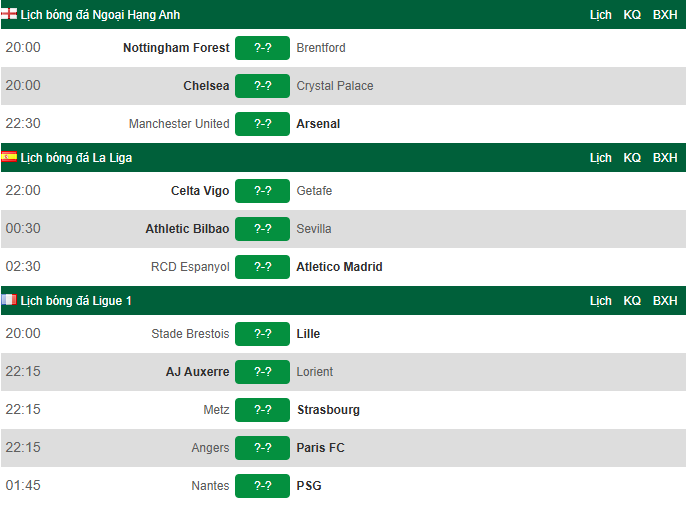Open the Ngoại Hạng Anh Lịch link
Viewport: 686px width, 505px height.
600,15
